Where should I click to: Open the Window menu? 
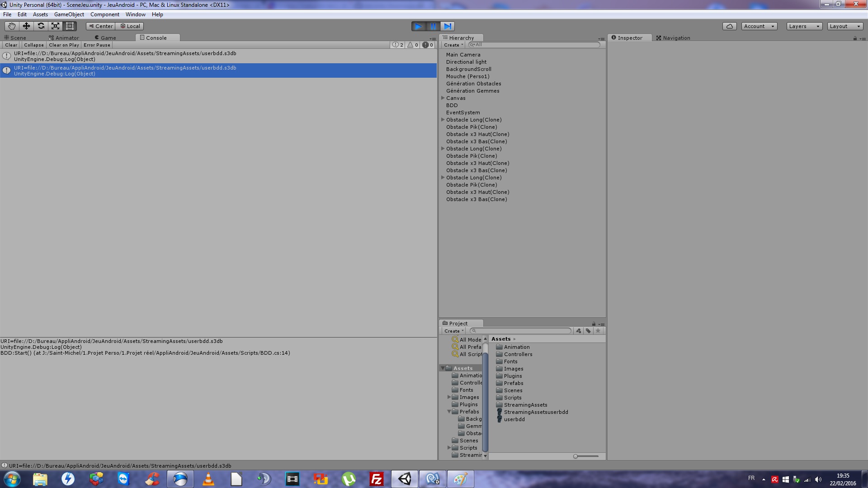click(x=135, y=14)
